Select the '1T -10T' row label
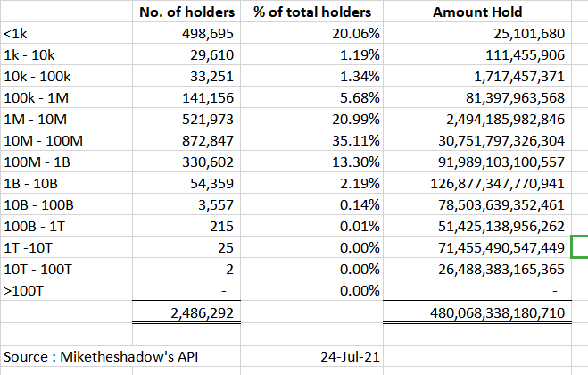 [x=66, y=247]
